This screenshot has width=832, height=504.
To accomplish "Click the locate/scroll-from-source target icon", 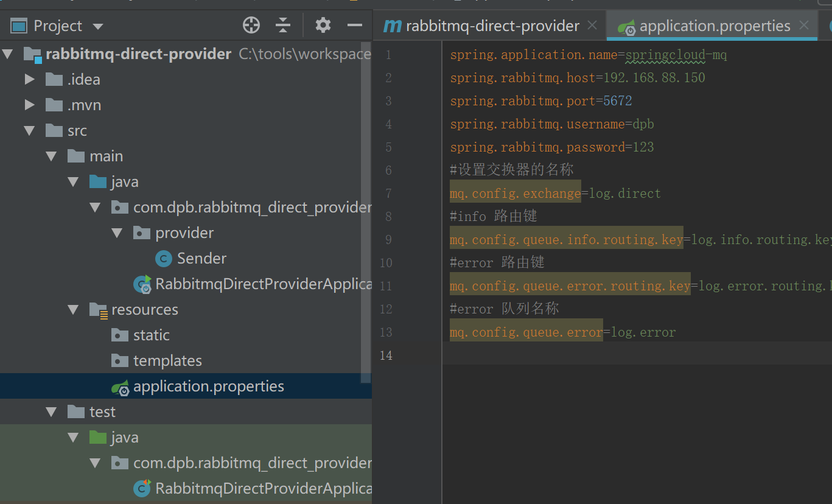I will pos(251,25).
